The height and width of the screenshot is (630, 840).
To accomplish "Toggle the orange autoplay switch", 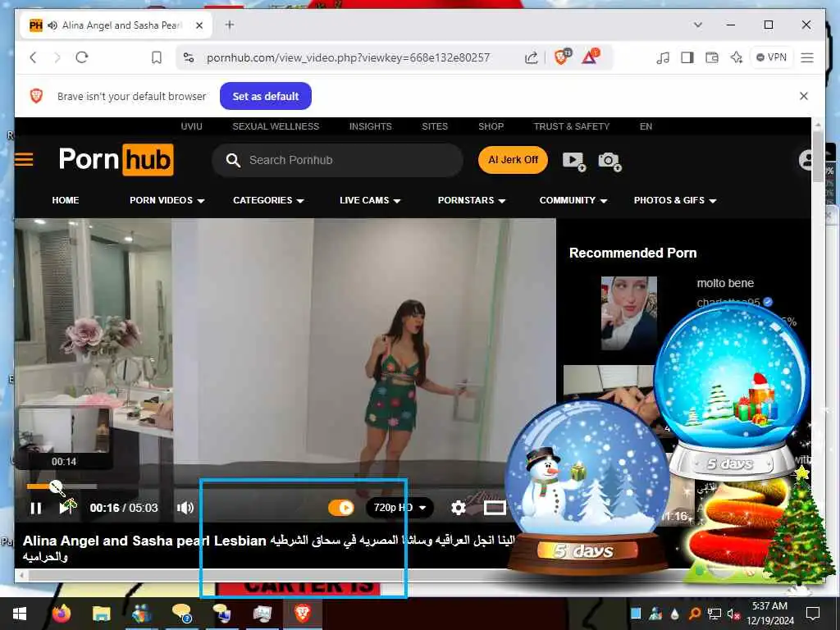I will (x=341, y=507).
